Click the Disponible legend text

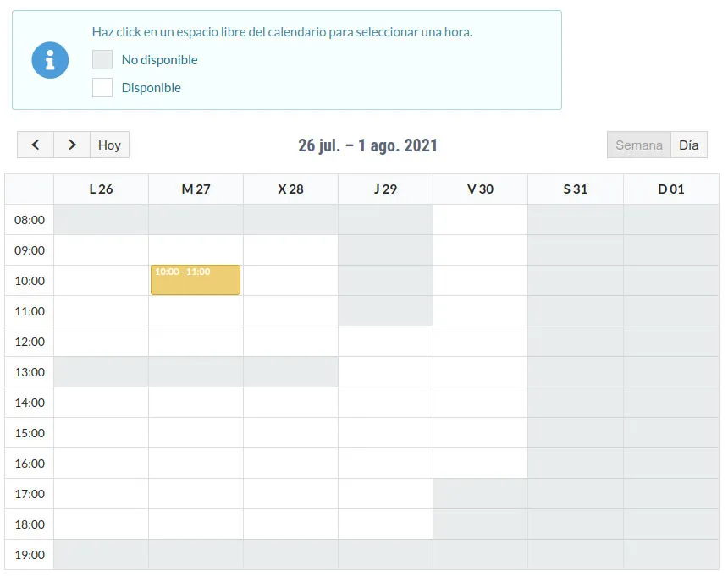[x=152, y=88]
